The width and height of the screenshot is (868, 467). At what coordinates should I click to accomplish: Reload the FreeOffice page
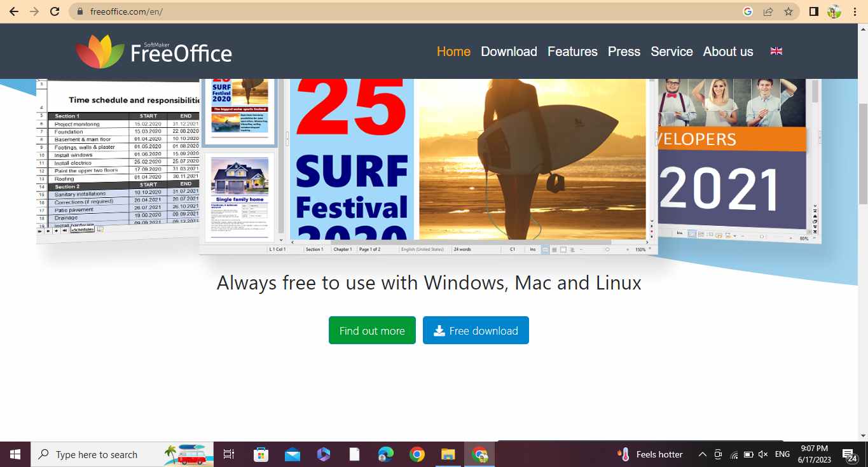55,11
